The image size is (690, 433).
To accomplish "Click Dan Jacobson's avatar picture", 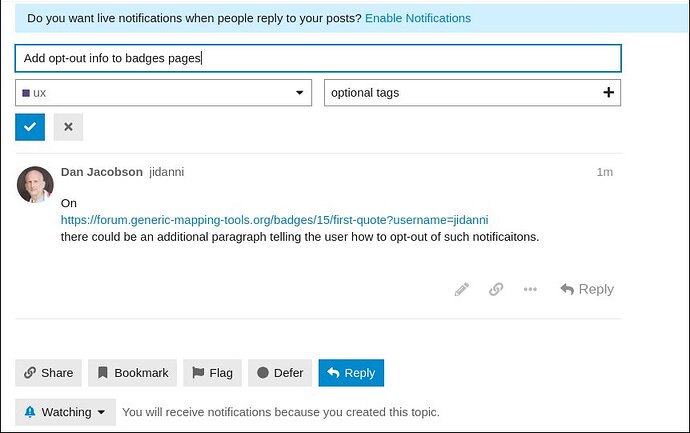I will pyautogui.click(x=35, y=184).
